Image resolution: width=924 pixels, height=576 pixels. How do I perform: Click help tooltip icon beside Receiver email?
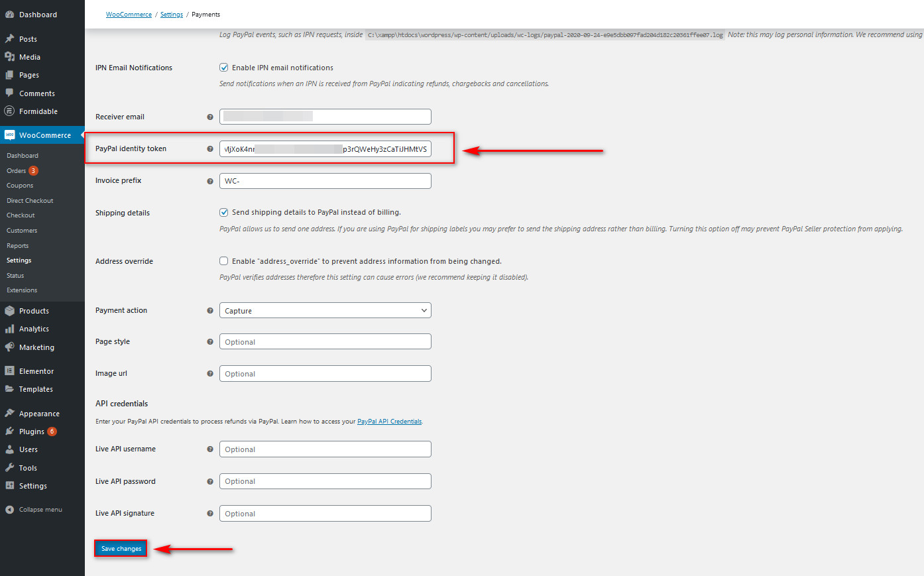[x=210, y=117]
